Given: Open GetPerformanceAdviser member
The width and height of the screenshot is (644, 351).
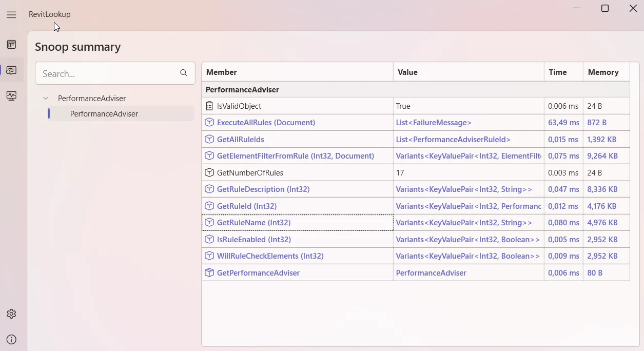Looking at the screenshot, I should 258,272.
